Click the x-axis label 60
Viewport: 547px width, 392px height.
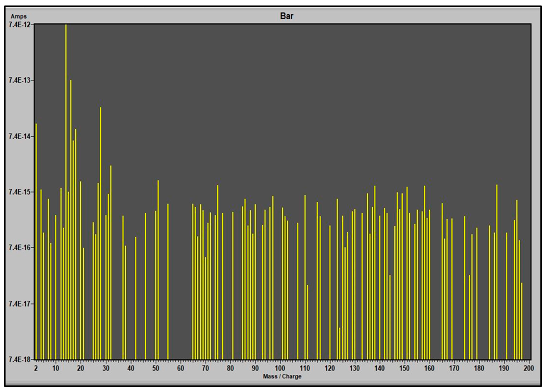180,368
